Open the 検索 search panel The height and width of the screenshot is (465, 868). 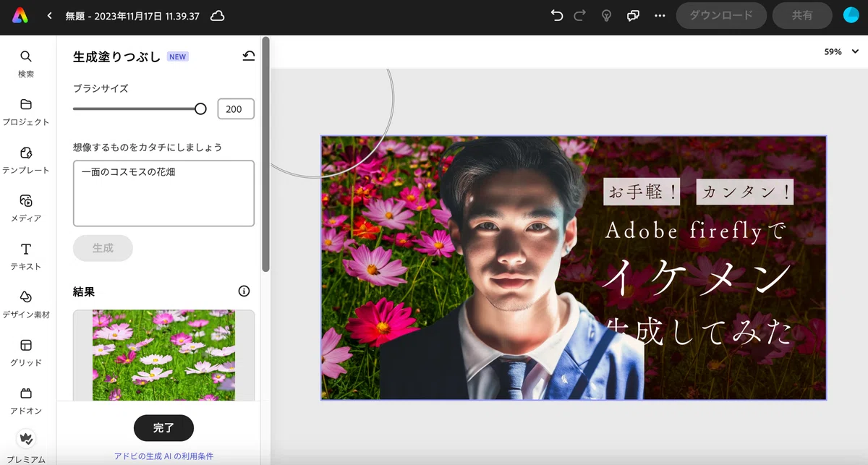(26, 64)
